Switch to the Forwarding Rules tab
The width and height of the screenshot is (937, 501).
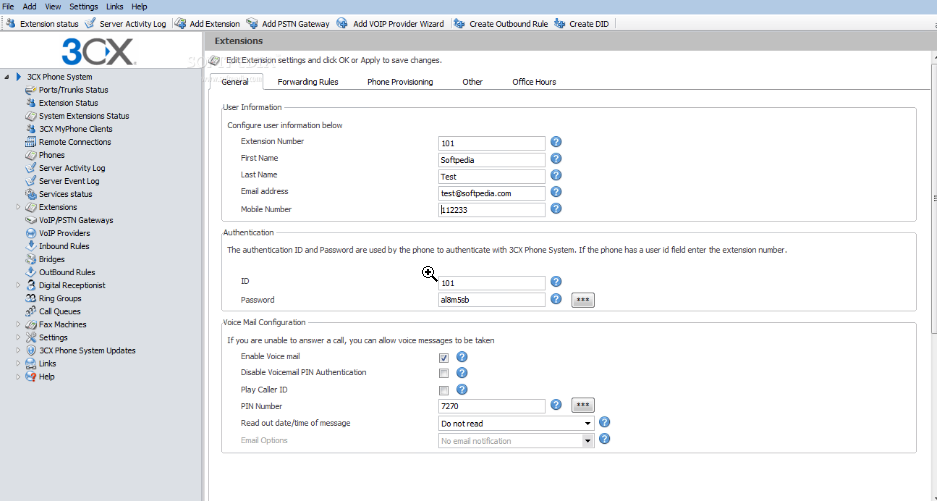click(307, 82)
